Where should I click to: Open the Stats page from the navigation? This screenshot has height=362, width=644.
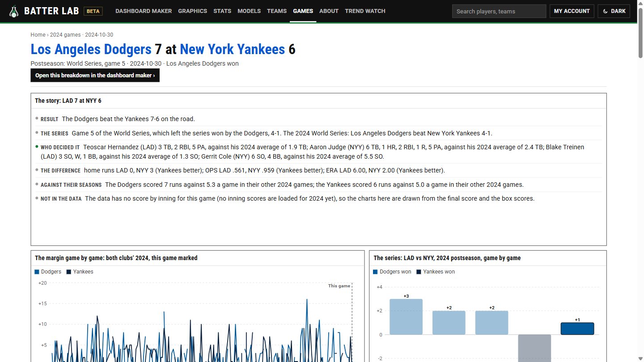(222, 11)
